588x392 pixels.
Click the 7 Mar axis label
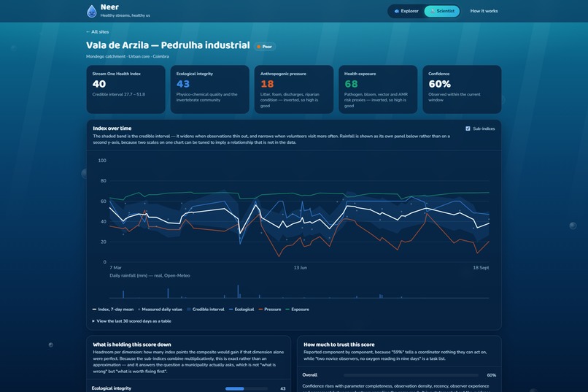115,268
